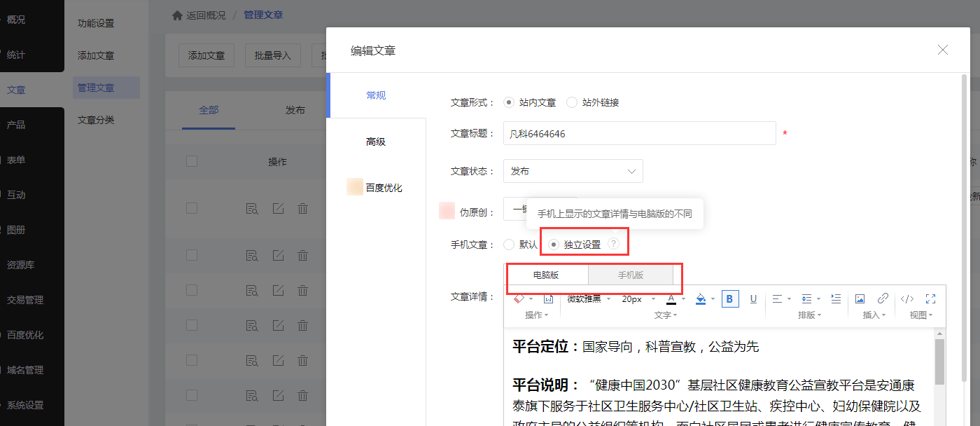Click the 批量导入 button
Image resolution: width=980 pixels, height=426 pixels.
[273, 55]
